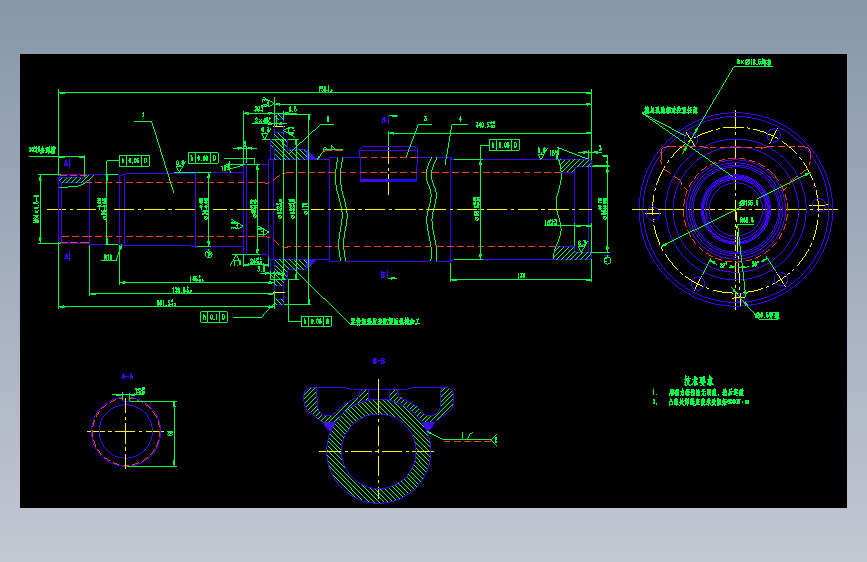Select the A-A section view title
867x562 pixels.
pos(127,376)
